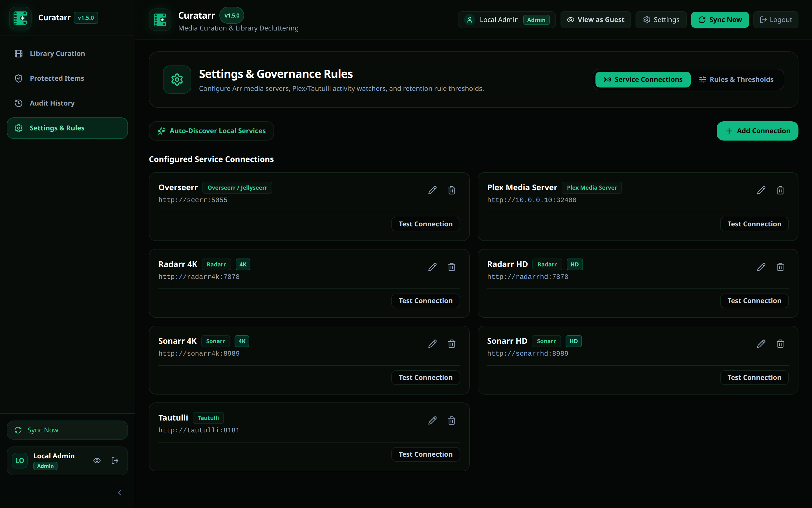This screenshot has width=812, height=508.
Task: Click the sidebar logout arrow icon
Action: coord(115,461)
